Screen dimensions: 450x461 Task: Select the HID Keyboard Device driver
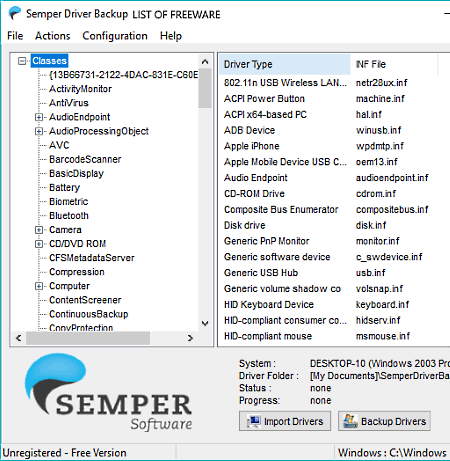(269, 304)
